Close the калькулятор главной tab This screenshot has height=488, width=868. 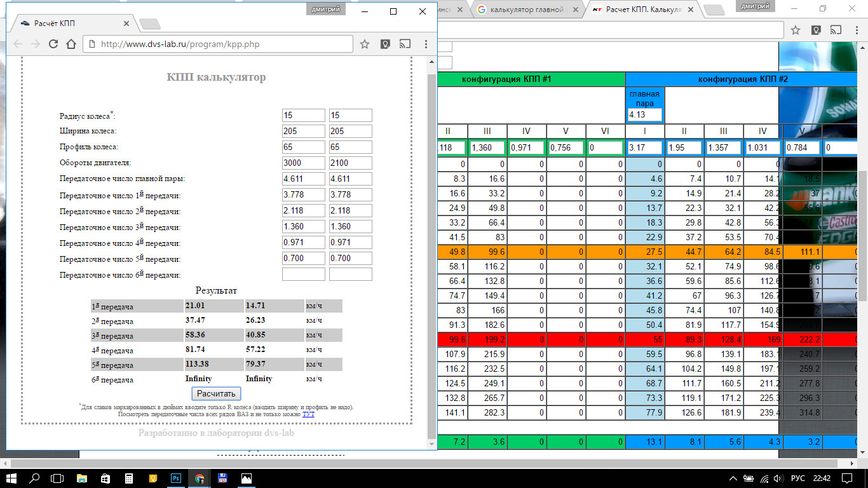(576, 10)
